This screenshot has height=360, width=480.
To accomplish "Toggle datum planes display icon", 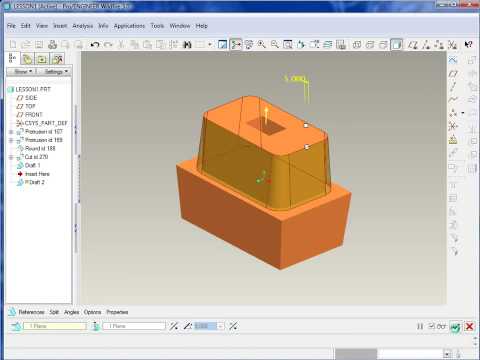I will 413,44.
